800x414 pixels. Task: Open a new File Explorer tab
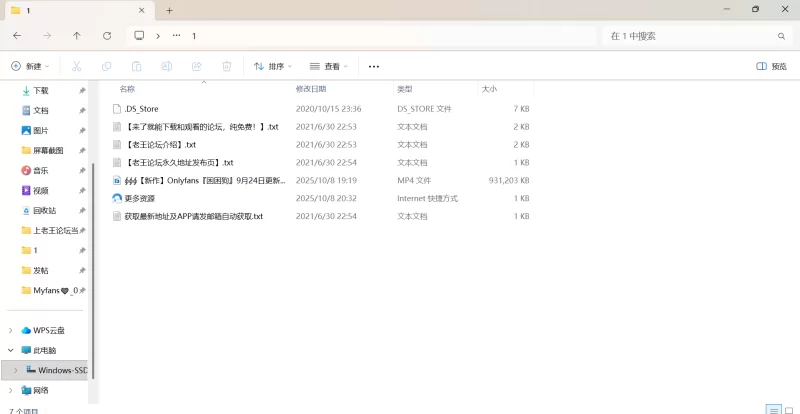(x=169, y=10)
